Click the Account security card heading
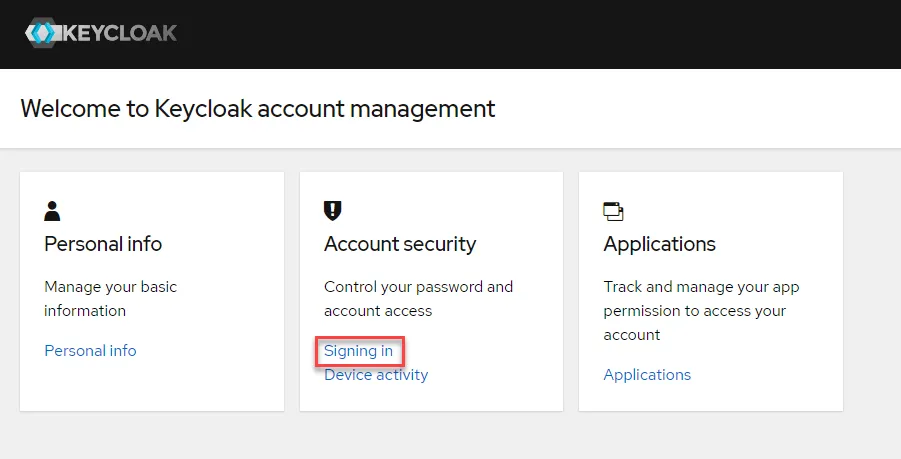Viewport: 901px width, 459px height. 400,244
